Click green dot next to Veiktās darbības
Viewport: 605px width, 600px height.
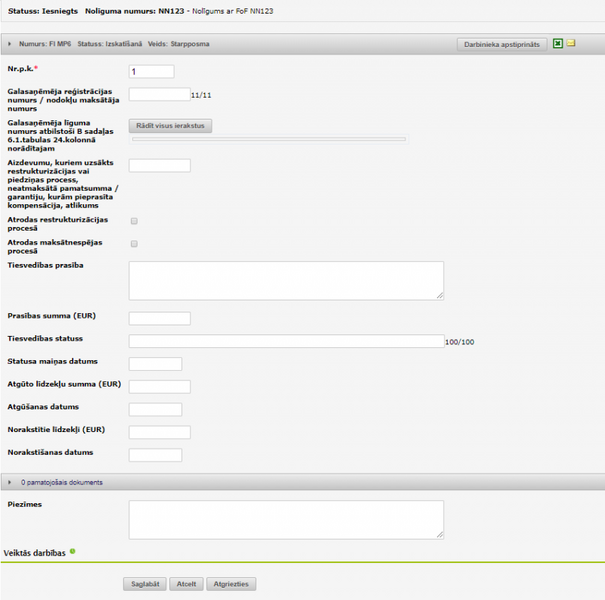click(x=73, y=551)
